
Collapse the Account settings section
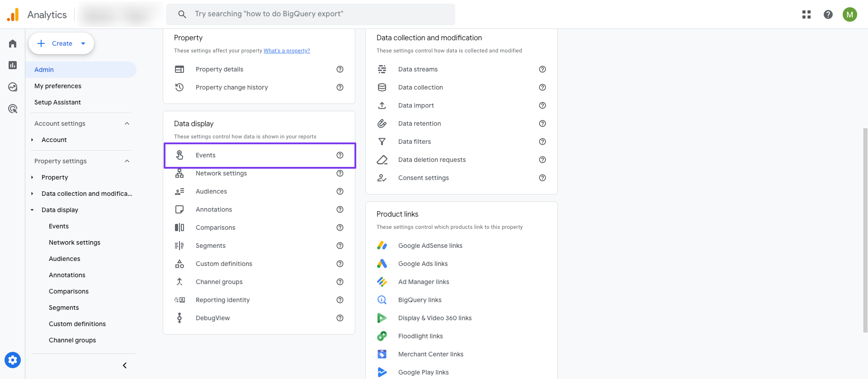[x=127, y=123]
